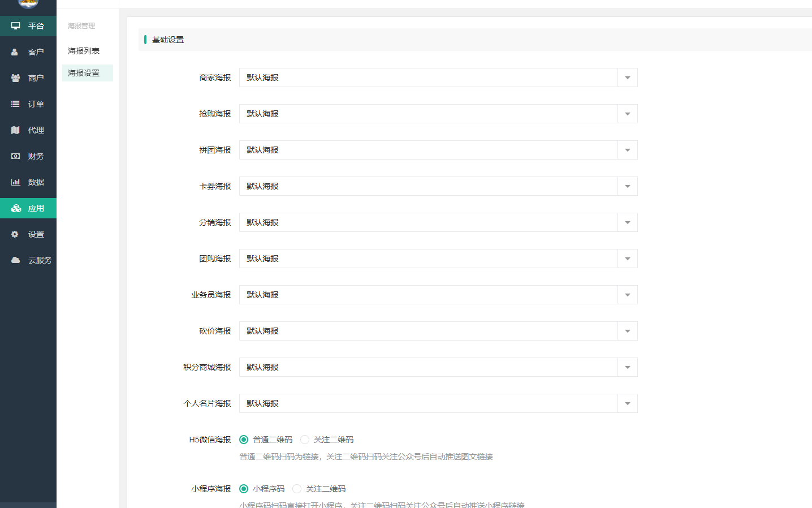The height and width of the screenshot is (508, 812).
Task: Select 小程序码 for 小程序海报
Action: [244, 489]
